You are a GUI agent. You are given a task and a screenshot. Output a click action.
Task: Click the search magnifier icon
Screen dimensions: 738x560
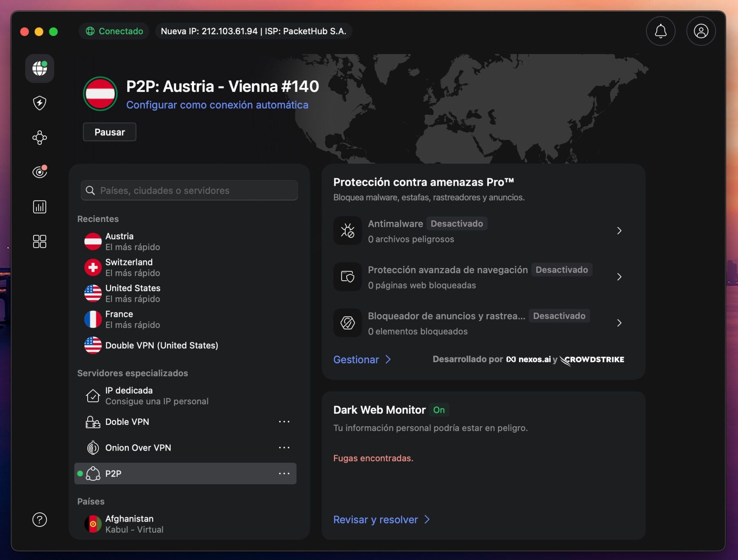pos(90,191)
